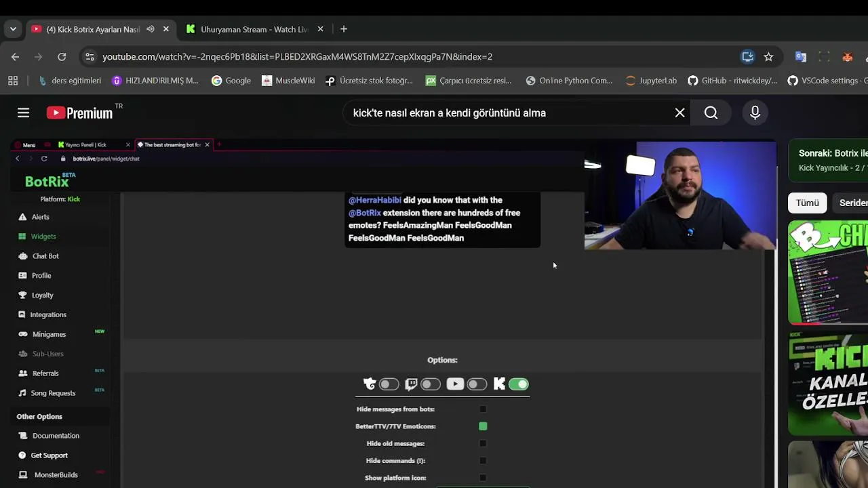Expand the browser tab search dropdown

click(13, 29)
